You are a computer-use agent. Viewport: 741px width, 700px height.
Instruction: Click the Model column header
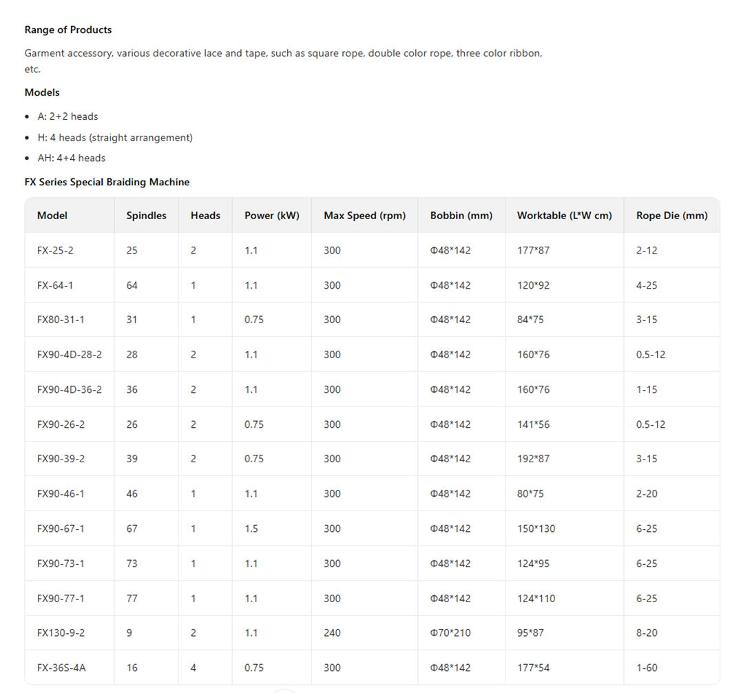pyautogui.click(x=52, y=216)
